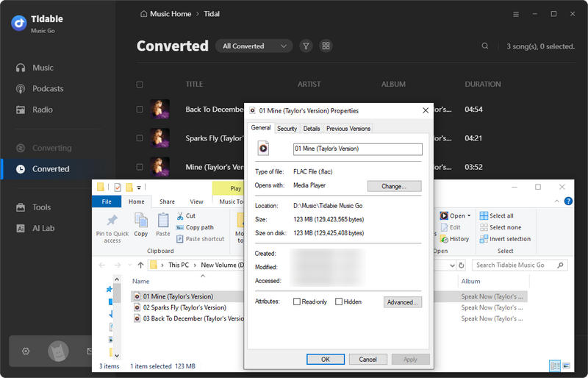
Task: Click Copy icon in Explorer ribbon
Action: [x=141, y=225]
